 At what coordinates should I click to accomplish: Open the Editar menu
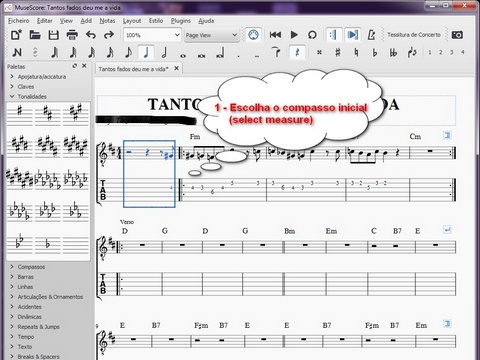point(45,21)
